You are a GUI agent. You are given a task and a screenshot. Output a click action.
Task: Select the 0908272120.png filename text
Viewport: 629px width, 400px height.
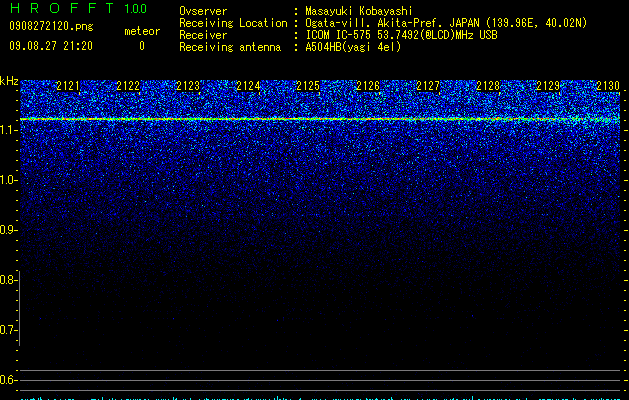coord(51,27)
